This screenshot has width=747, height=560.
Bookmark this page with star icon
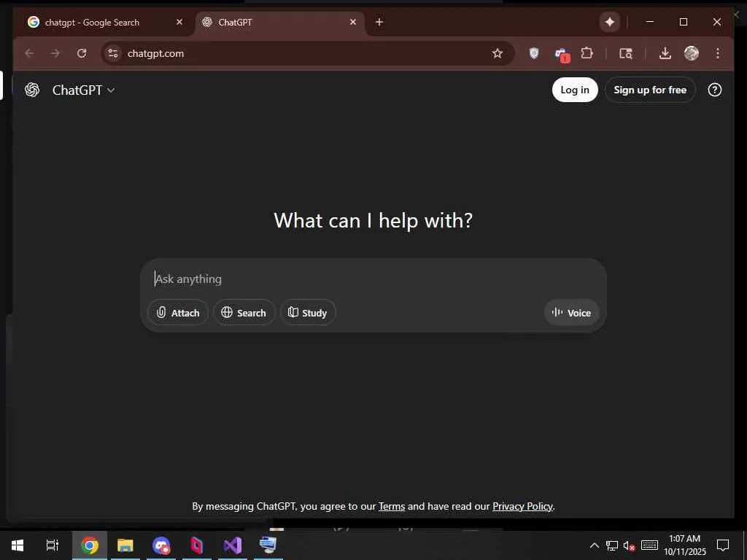498,53
